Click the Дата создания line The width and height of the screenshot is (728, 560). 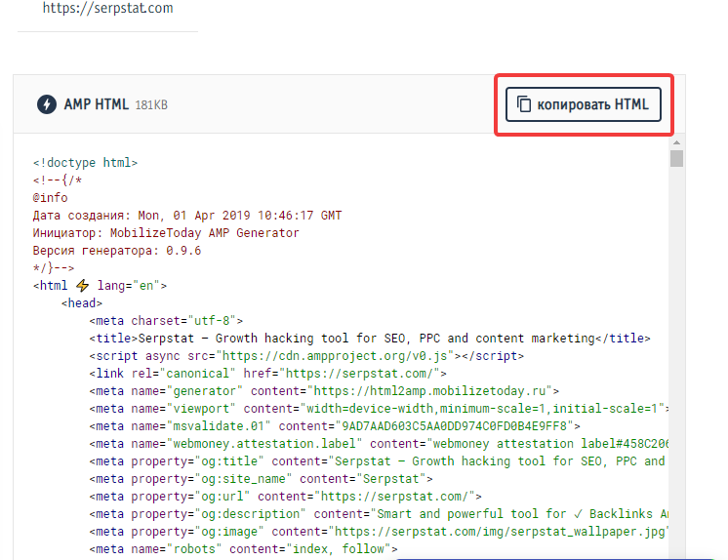(x=187, y=216)
